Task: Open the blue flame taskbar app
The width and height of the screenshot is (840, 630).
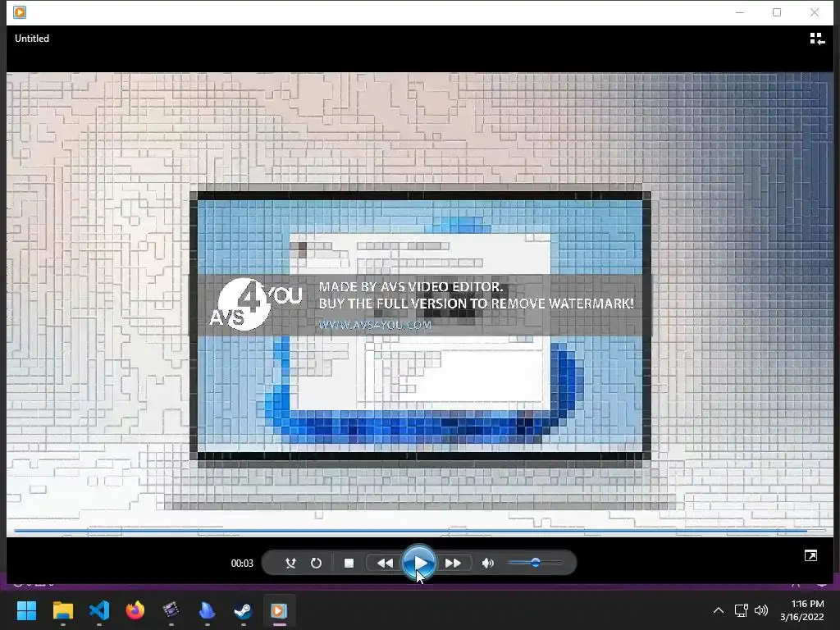Action: [x=207, y=610]
